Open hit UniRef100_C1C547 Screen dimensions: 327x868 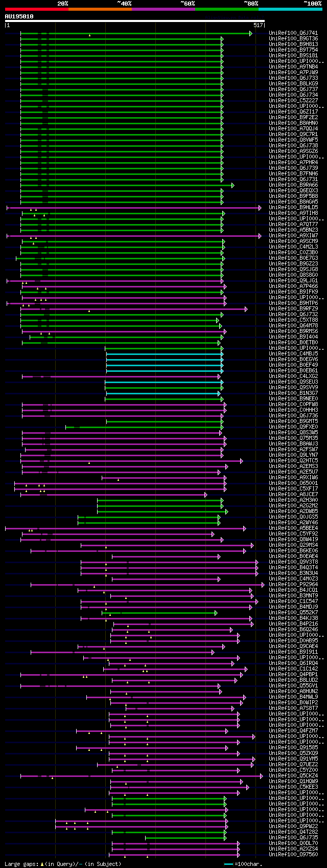(x=293, y=602)
